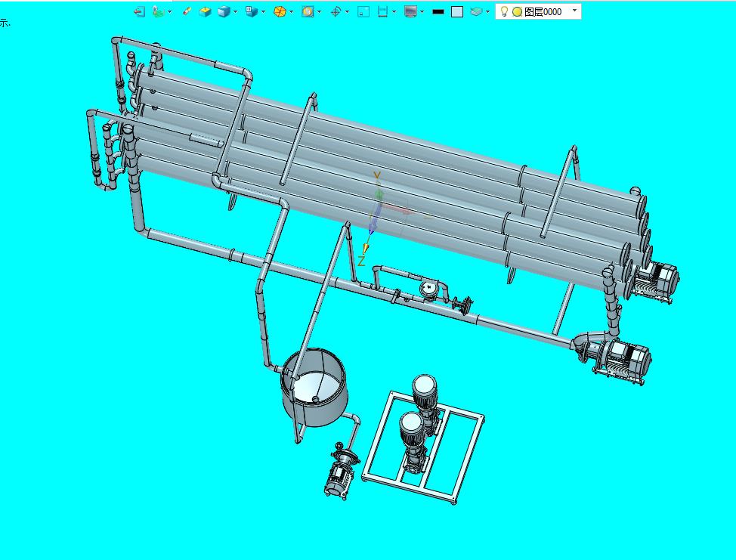736x560 pixels.
Task: Expand the arrow beside the blue cube icon
Action: (x=235, y=12)
